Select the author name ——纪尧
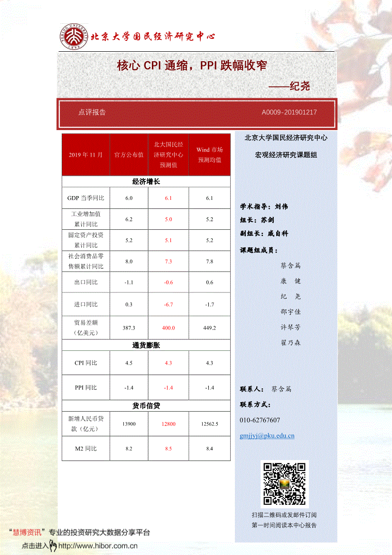 [289, 86]
